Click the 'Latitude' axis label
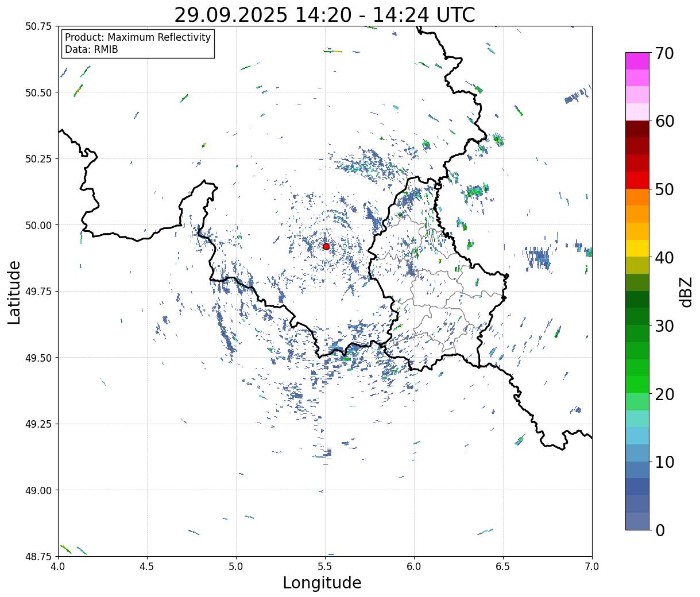 (14, 292)
